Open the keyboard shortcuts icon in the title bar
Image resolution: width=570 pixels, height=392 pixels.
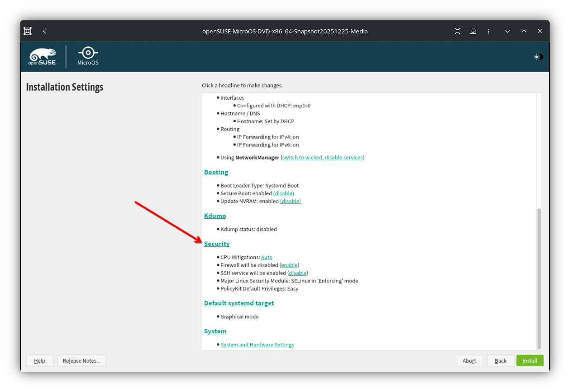[472, 31]
